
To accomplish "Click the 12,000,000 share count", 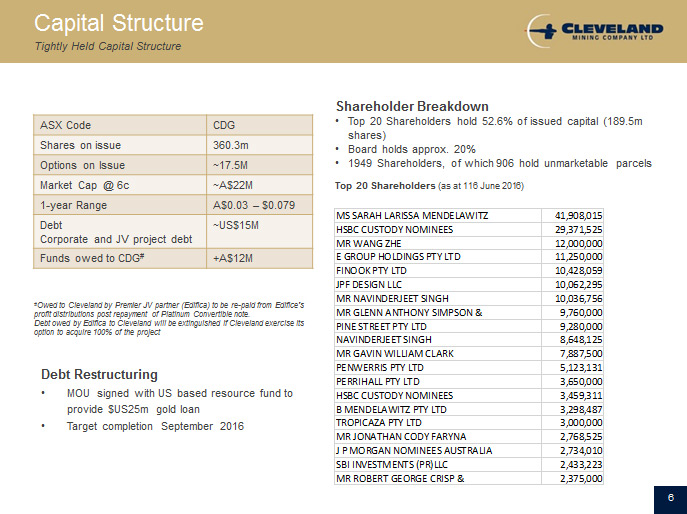I will (578, 243).
